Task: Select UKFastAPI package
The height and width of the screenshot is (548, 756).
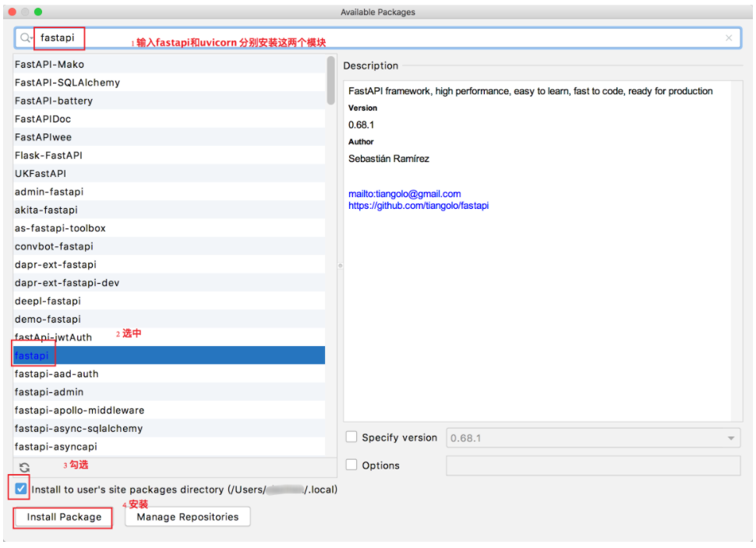Action: coord(169,174)
